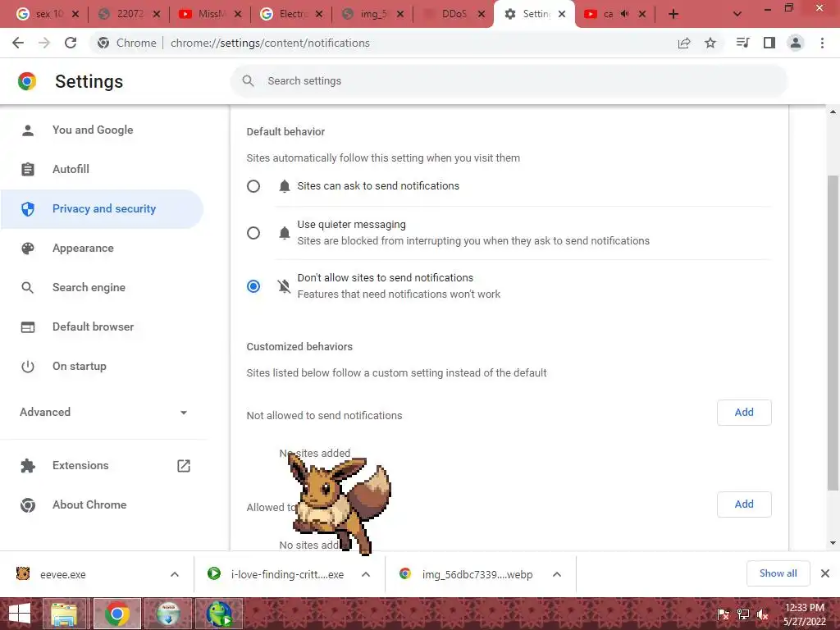Image resolution: width=840 pixels, height=630 pixels.
Task: Click the taskbar clock showing 12:33 PM
Action: (804, 614)
